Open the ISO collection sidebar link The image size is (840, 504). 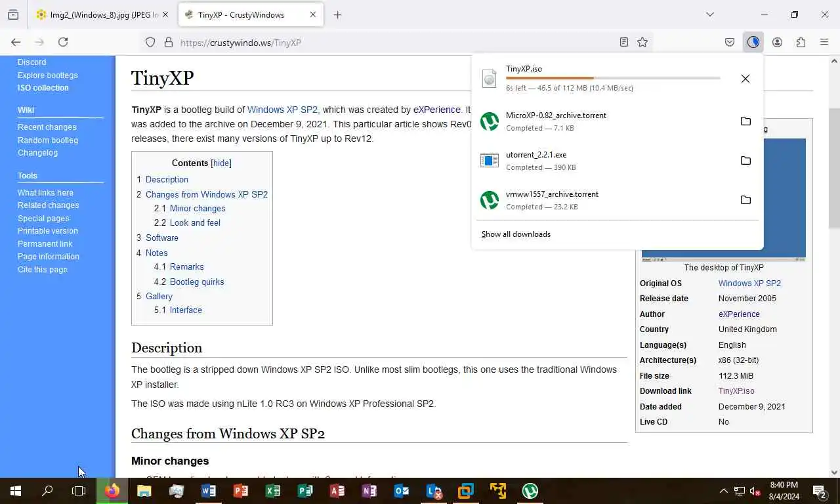pos(43,88)
